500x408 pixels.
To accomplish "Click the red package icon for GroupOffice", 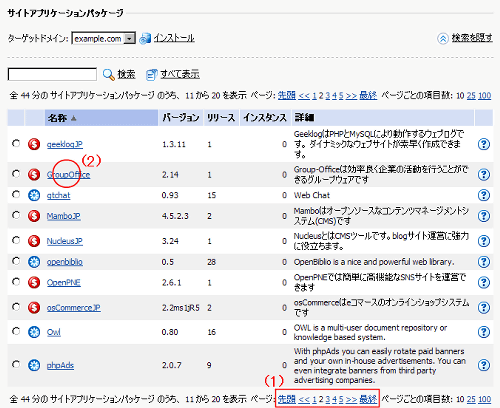I will (x=34, y=174).
